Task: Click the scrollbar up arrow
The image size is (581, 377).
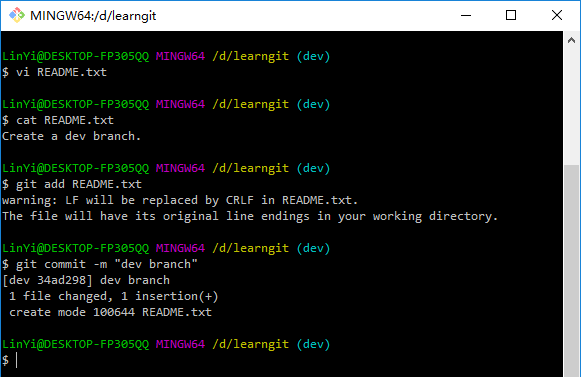Action: (571, 40)
